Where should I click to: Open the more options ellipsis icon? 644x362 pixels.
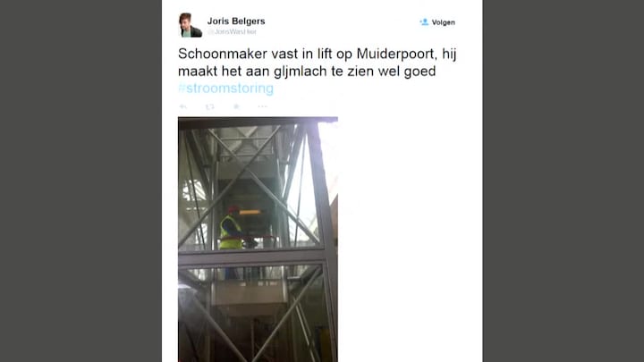tap(262, 106)
